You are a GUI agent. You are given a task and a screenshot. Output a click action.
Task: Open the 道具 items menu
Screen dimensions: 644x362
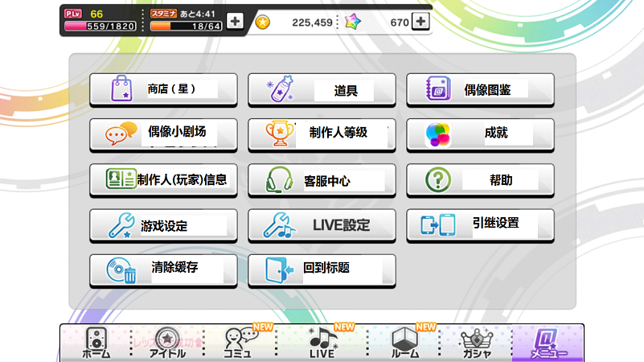(322, 90)
